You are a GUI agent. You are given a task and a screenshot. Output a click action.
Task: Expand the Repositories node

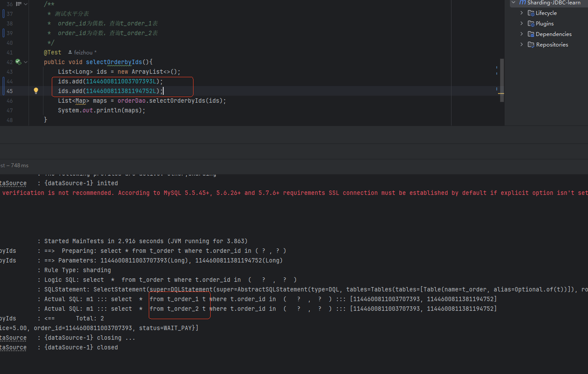522,45
